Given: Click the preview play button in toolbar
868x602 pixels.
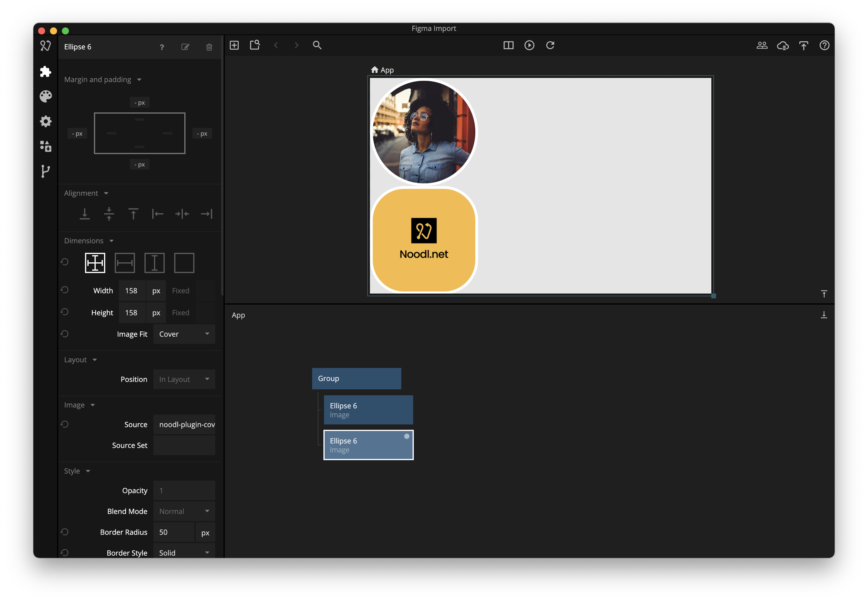Looking at the screenshot, I should 529,45.
